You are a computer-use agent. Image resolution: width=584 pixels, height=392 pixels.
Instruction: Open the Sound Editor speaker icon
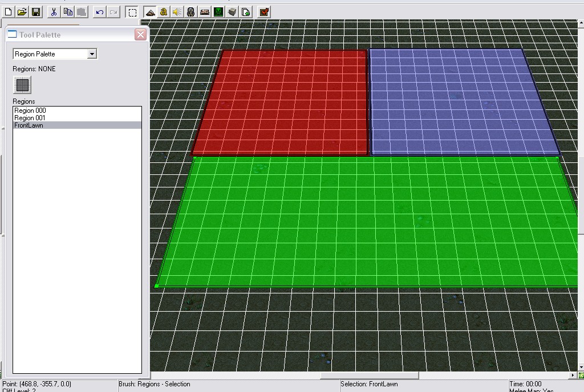(x=177, y=13)
